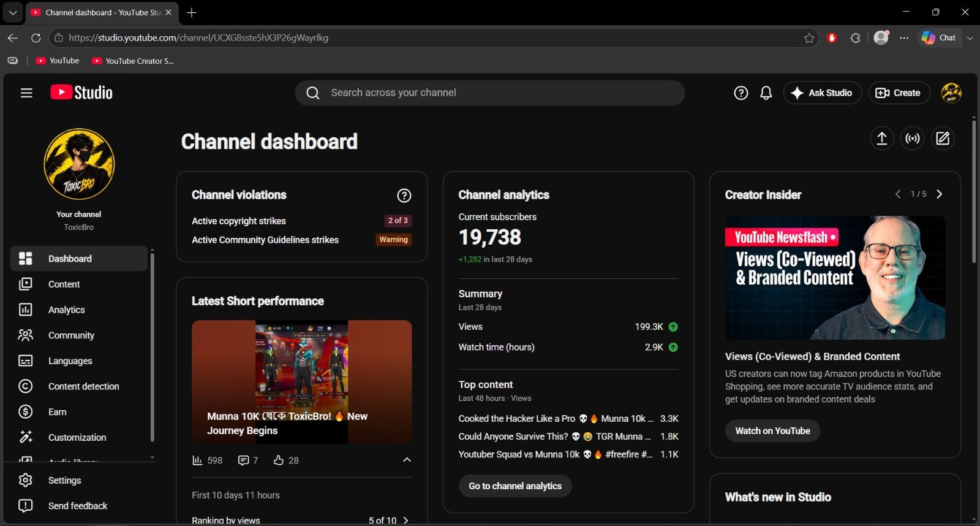Click the upload videos arrow icon
Screen dimensions: 980x526
[882, 139]
